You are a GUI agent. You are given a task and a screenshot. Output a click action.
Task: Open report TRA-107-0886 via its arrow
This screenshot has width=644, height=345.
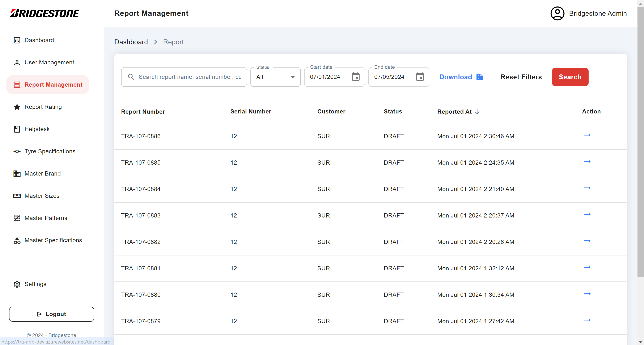click(x=587, y=135)
